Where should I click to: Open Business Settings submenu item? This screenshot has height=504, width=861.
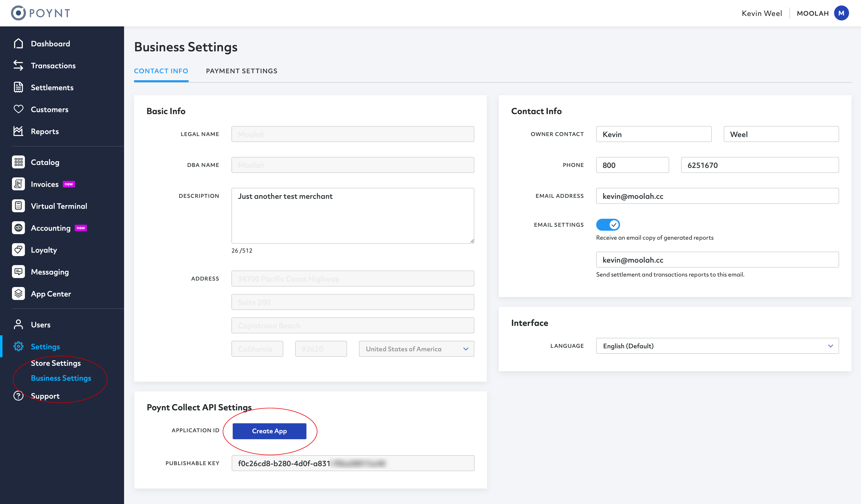(x=61, y=378)
